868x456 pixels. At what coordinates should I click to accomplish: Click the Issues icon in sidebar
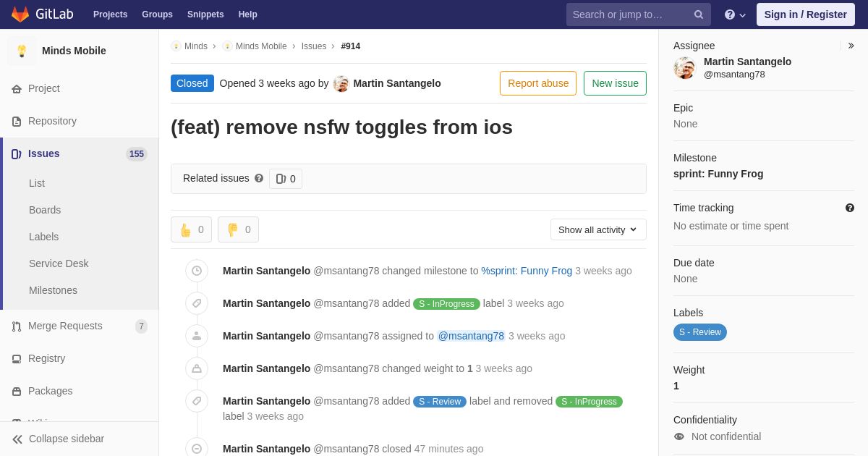tap(17, 154)
